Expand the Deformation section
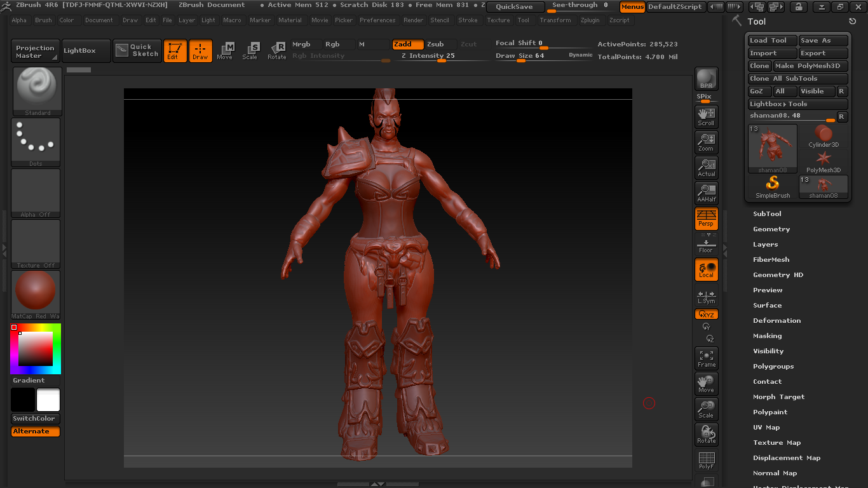Viewport: 868px width, 488px height. (776, 321)
